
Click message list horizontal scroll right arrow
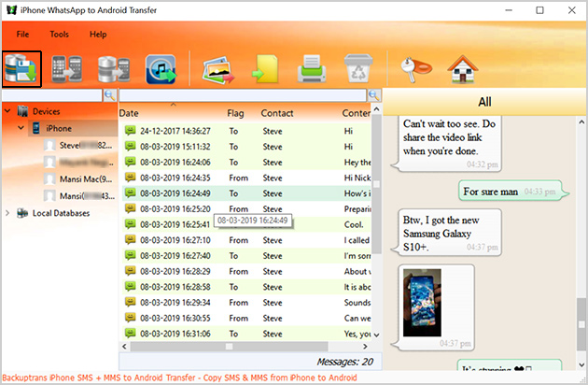click(365, 347)
